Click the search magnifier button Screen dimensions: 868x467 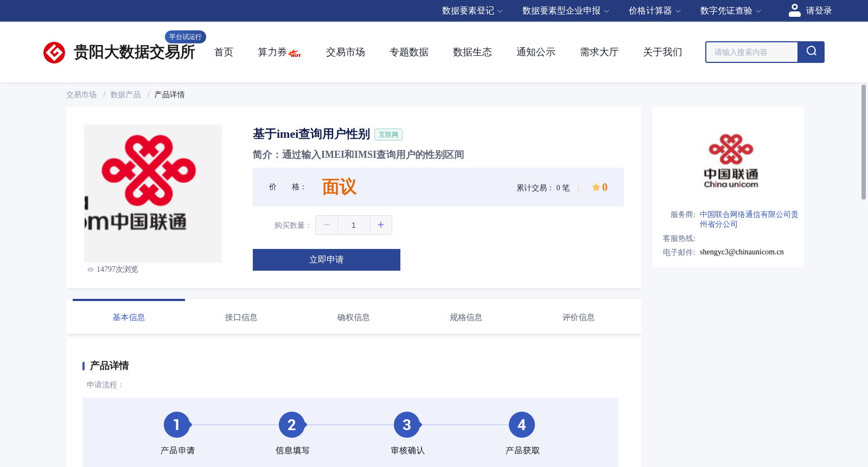(x=811, y=52)
